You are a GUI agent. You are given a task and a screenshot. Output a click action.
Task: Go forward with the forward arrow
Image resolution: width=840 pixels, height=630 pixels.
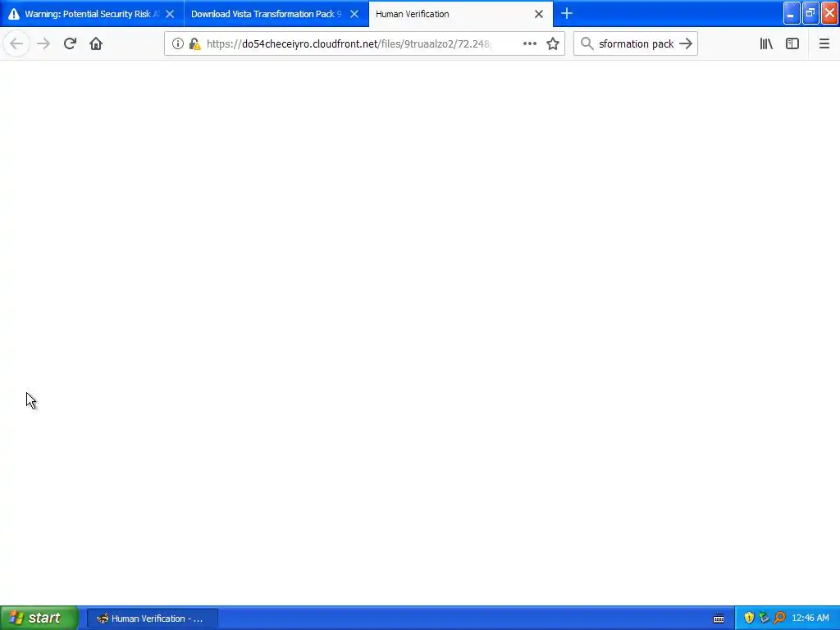click(43, 43)
